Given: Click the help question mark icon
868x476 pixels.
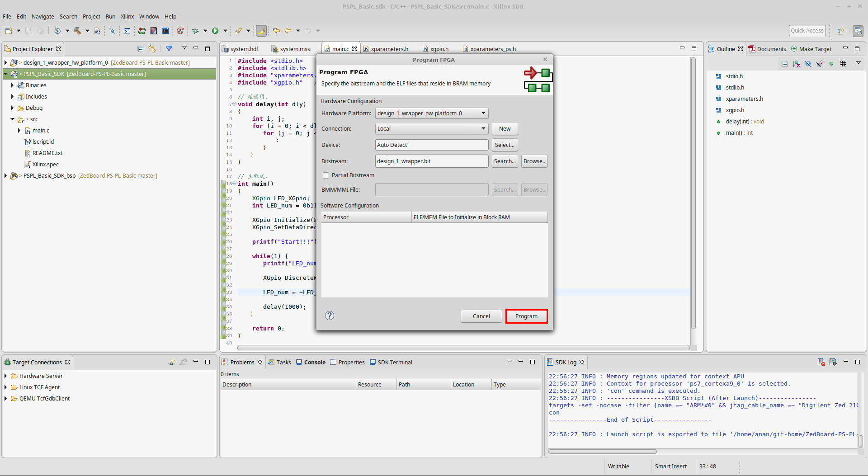Looking at the screenshot, I should (330, 316).
